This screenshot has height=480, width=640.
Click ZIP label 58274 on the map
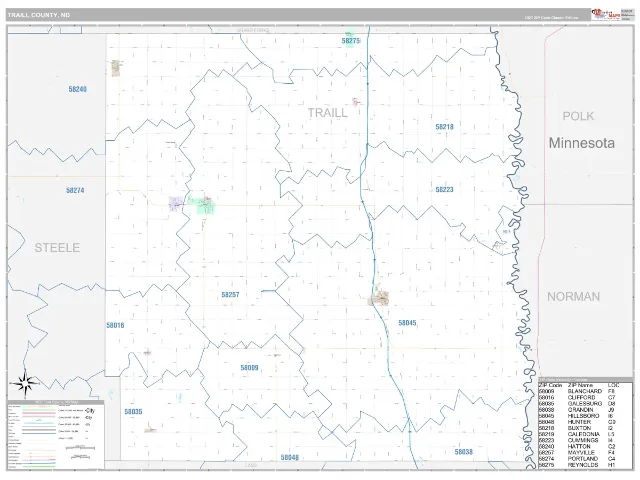click(75, 191)
